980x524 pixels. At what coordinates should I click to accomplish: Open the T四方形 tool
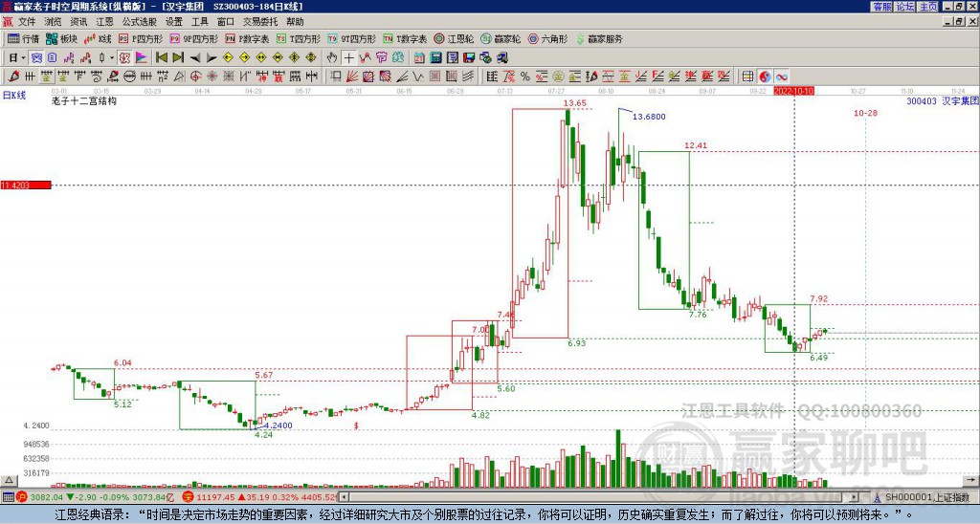pyautogui.click(x=299, y=38)
